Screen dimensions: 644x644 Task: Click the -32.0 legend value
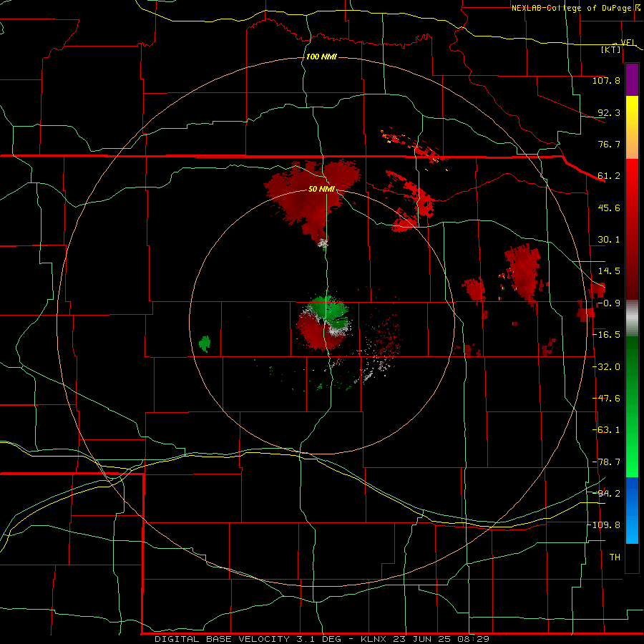[606, 367]
